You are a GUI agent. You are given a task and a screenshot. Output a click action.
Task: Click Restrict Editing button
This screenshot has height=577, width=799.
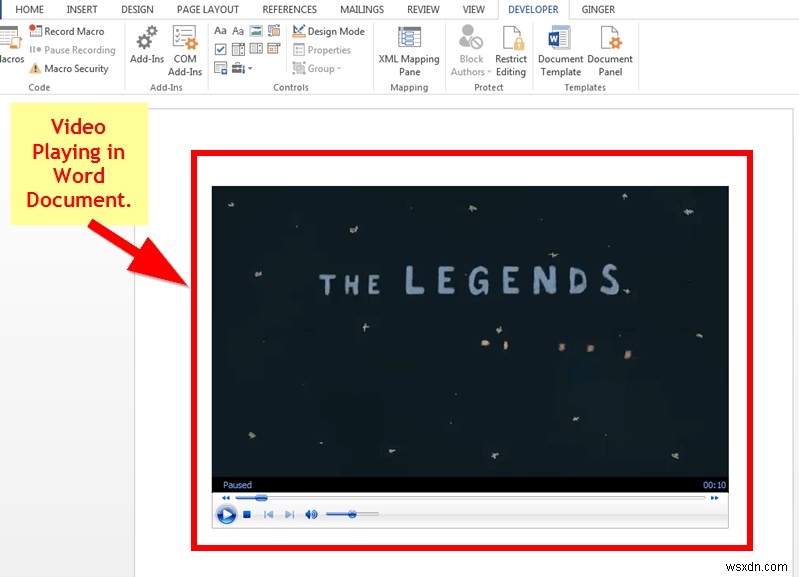coord(511,51)
